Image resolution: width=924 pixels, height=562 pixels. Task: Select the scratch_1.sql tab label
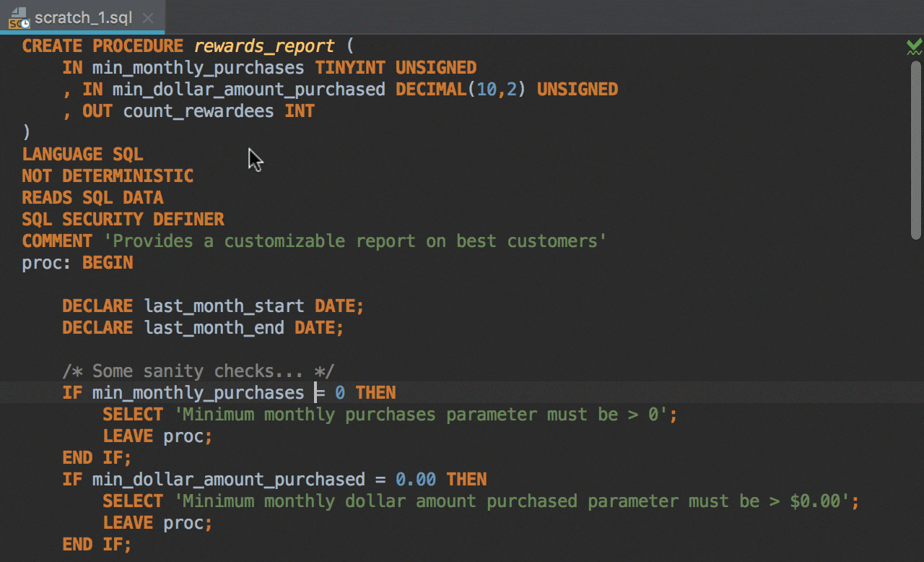(83, 18)
